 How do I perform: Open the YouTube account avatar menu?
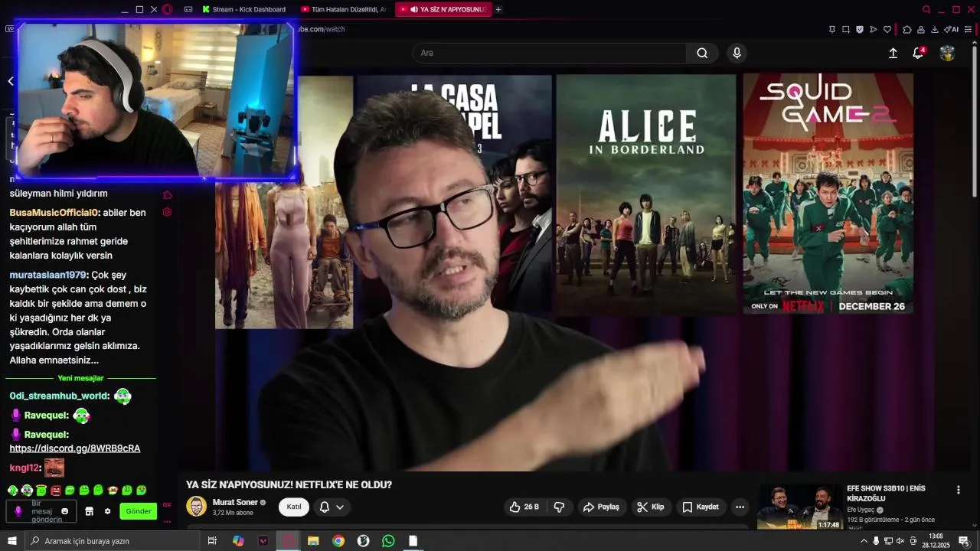[x=947, y=53]
